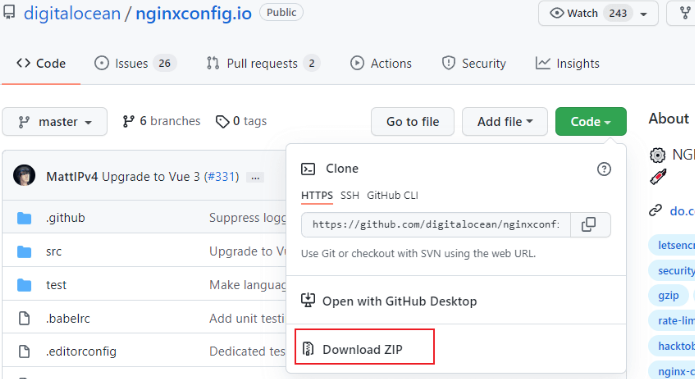Open the Make languag commit message for test
Viewport: 695px width, 379px height.
[x=248, y=285]
